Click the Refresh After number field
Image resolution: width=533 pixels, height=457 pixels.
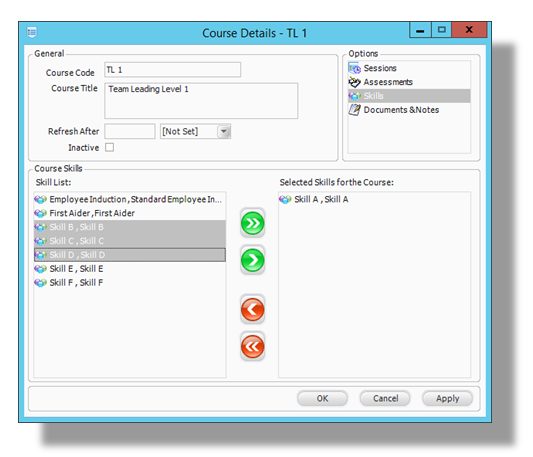point(130,131)
